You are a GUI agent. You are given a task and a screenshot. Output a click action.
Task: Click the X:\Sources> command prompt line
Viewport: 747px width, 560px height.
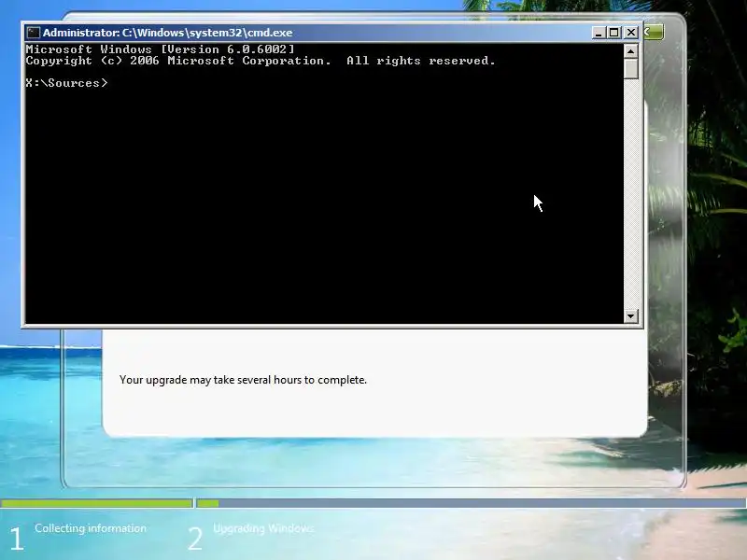click(66, 83)
